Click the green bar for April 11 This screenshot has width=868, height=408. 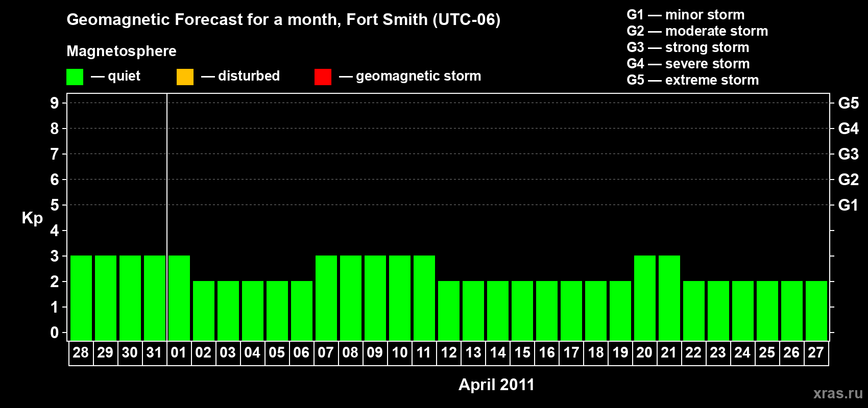(424, 298)
